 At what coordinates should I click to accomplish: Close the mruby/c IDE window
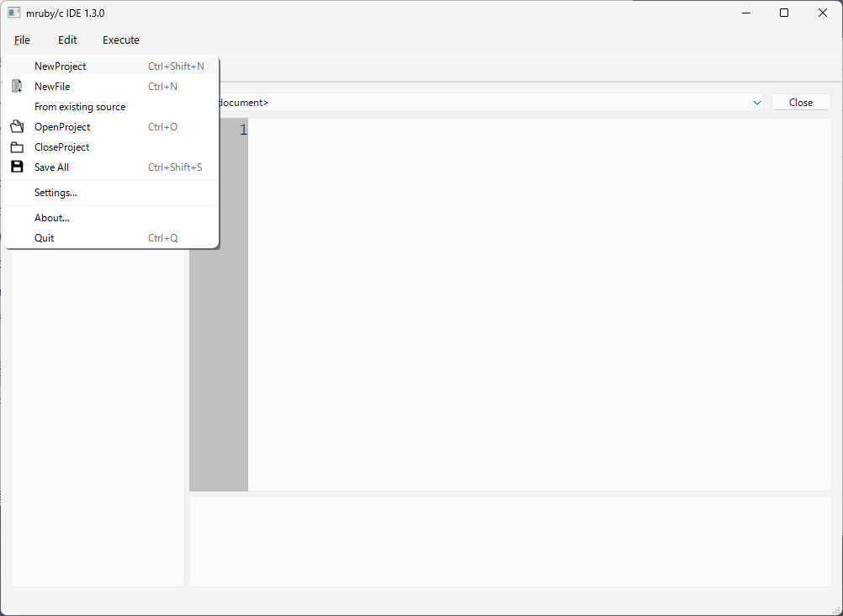click(x=823, y=13)
